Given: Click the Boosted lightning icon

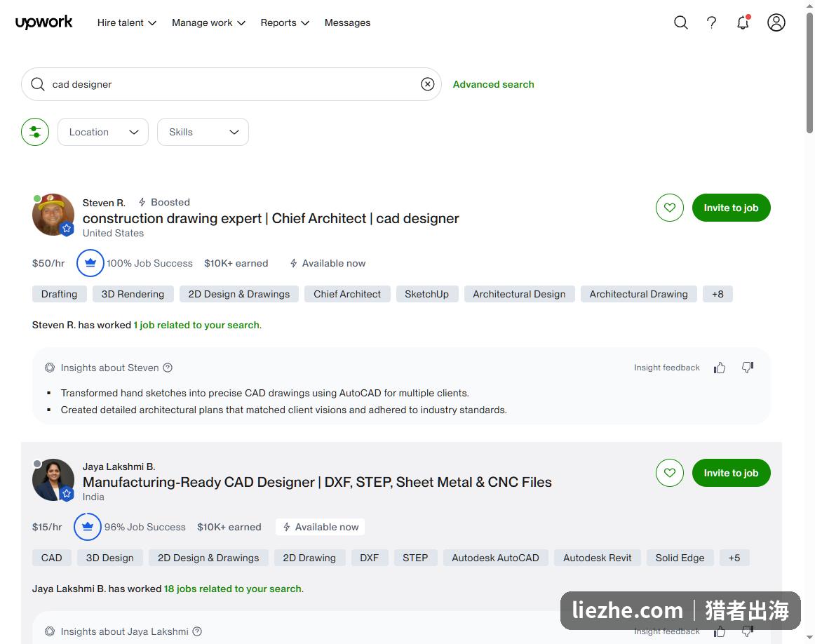Looking at the screenshot, I should click(142, 202).
